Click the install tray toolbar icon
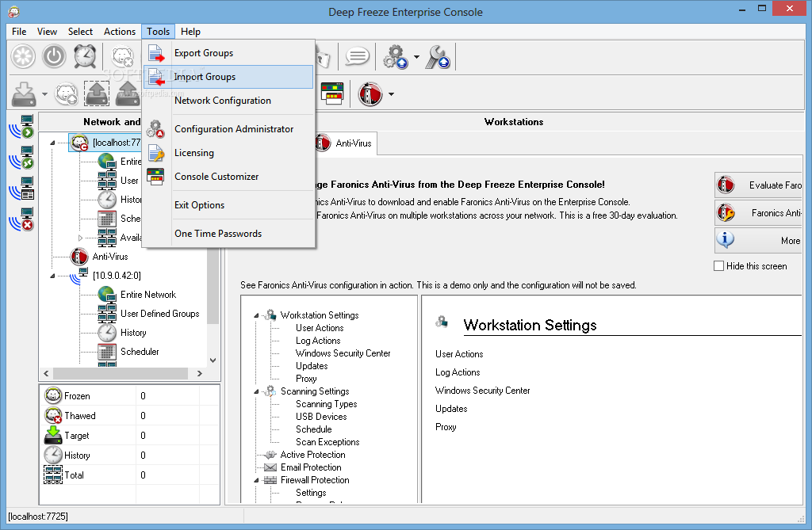Viewport: 812px width, 530px height. (x=24, y=94)
